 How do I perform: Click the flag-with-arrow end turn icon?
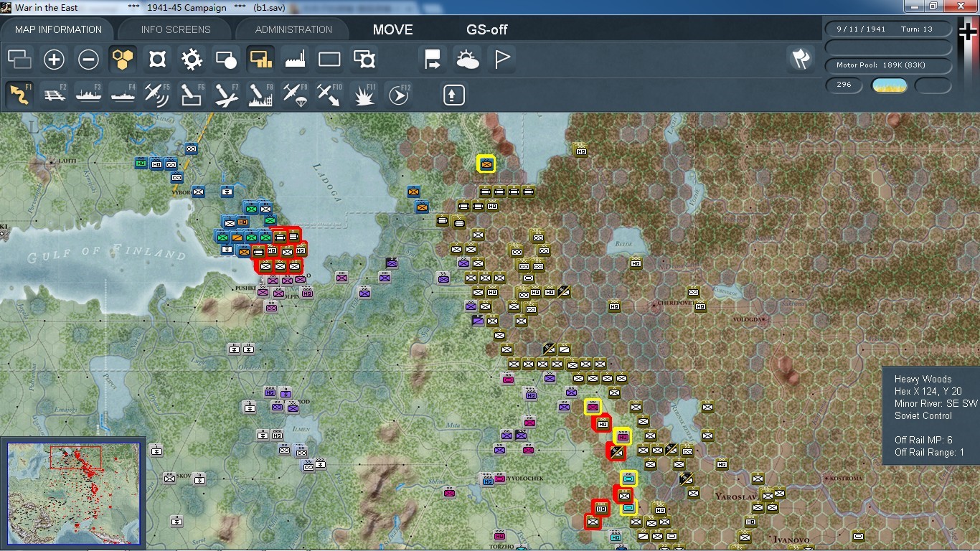coord(433,60)
